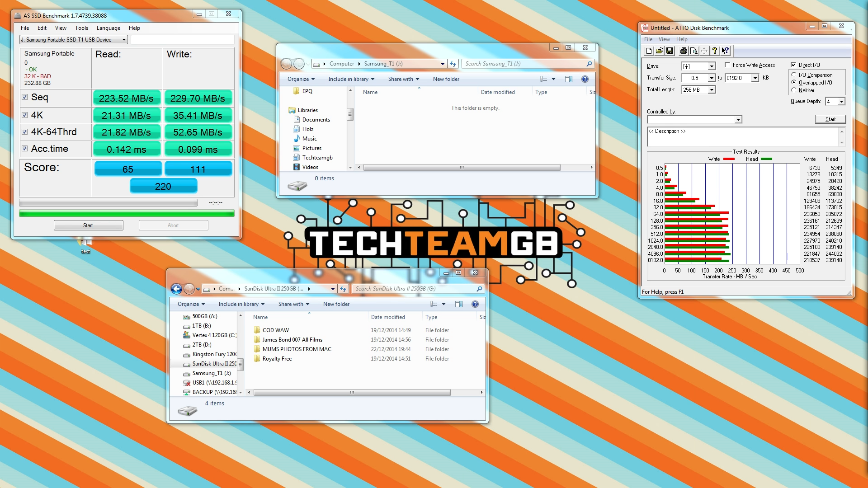Viewport: 868px width, 488px height.
Task: Click the back arrow in SanDisk Explorer window
Action: 176,289
